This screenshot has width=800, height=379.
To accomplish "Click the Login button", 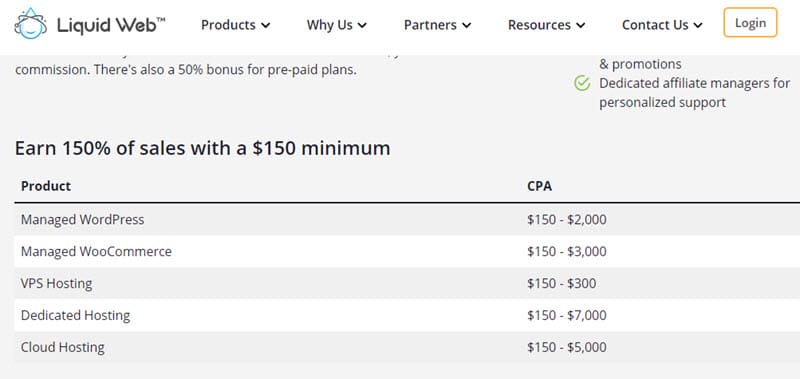I will click(750, 22).
